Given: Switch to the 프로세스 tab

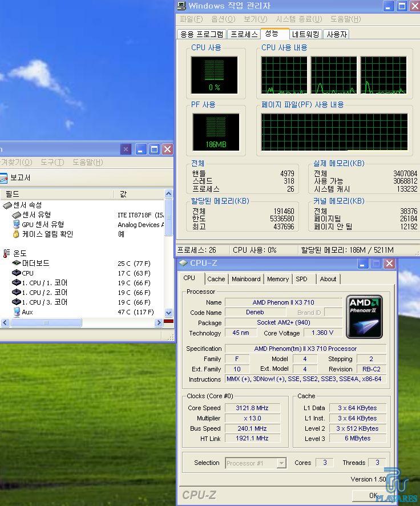Looking at the screenshot, I should [244, 34].
